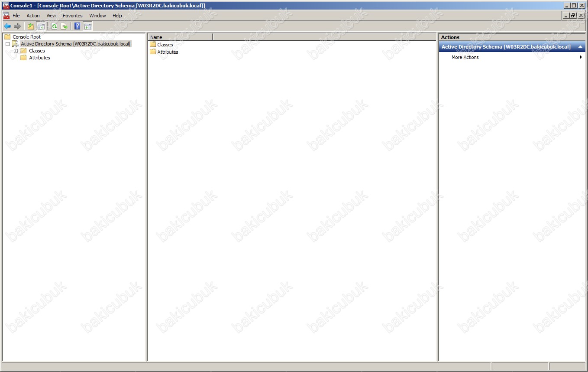Select Console Root in the tree
This screenshot has width=588, height=372.
coord(26,37)
